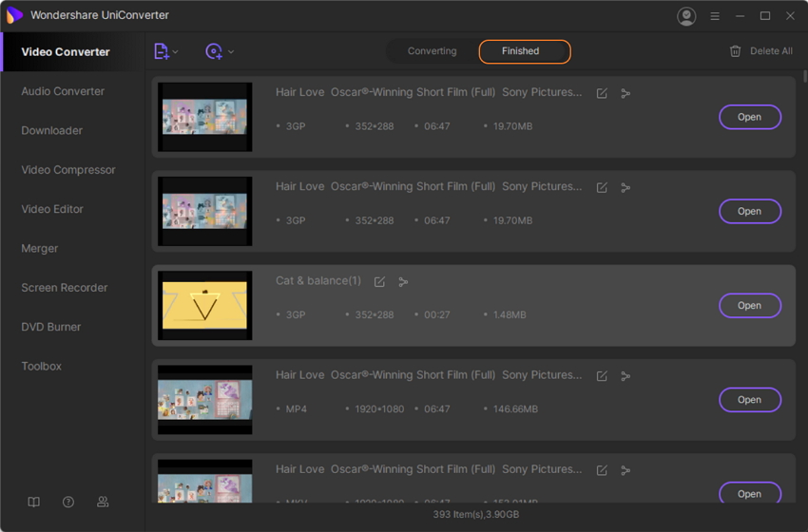Click the Wondershare UniConverter logo icon
This screenshot has width=808, height=532.
pos(14,15)
